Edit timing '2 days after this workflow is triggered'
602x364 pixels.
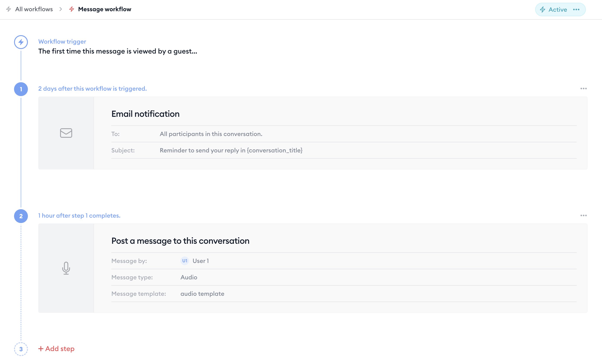(x=92, y=89)
